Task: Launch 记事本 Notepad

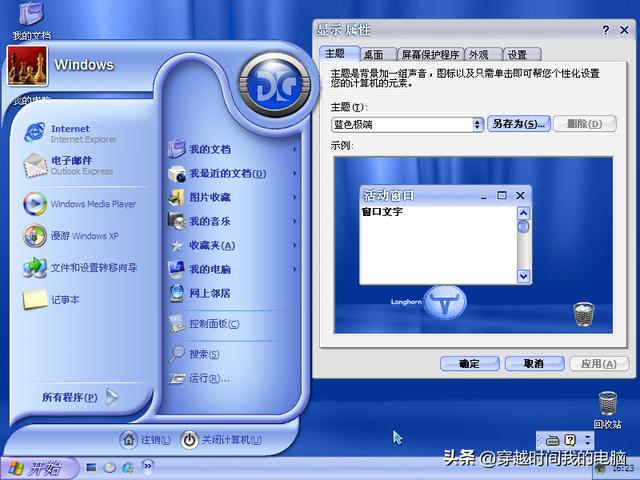Action: (51, 300)
